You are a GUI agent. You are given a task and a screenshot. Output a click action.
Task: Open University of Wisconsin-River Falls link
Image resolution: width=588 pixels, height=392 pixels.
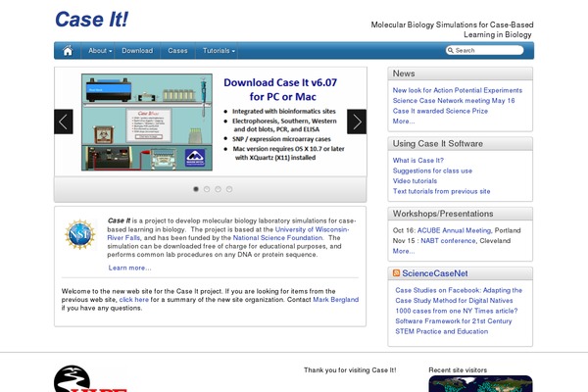pos(228,233)
